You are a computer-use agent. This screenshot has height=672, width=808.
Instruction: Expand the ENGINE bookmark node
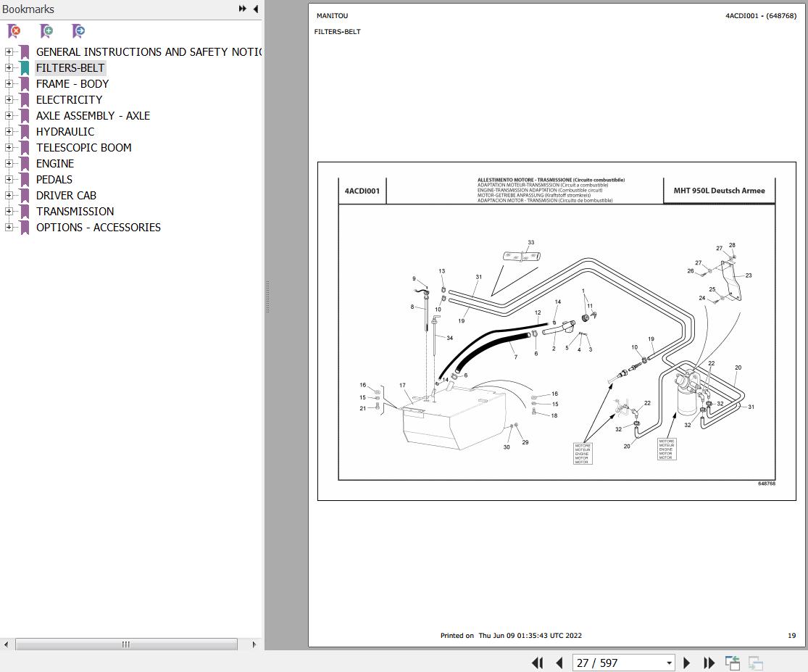[x=9, y=164]
